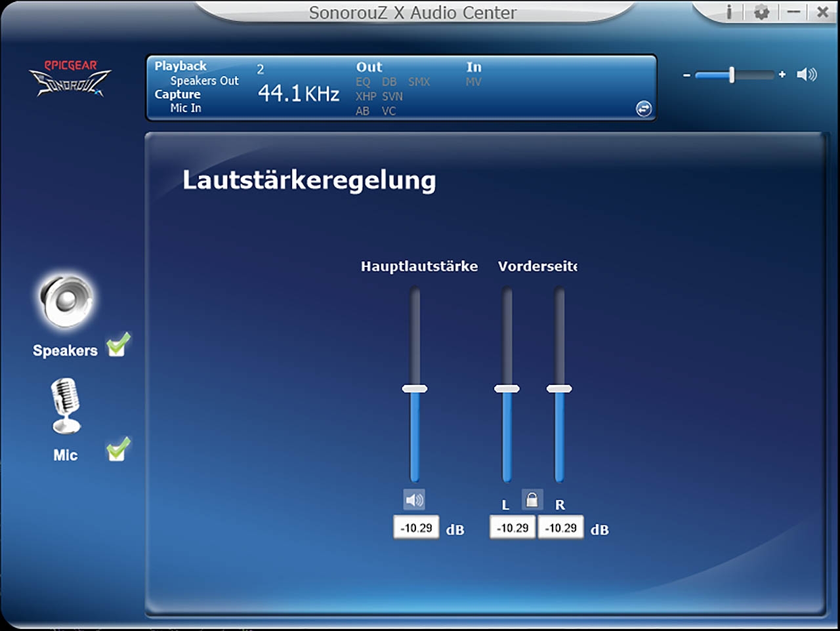Click the round swap icon in status panel

(x=644, y=109)
